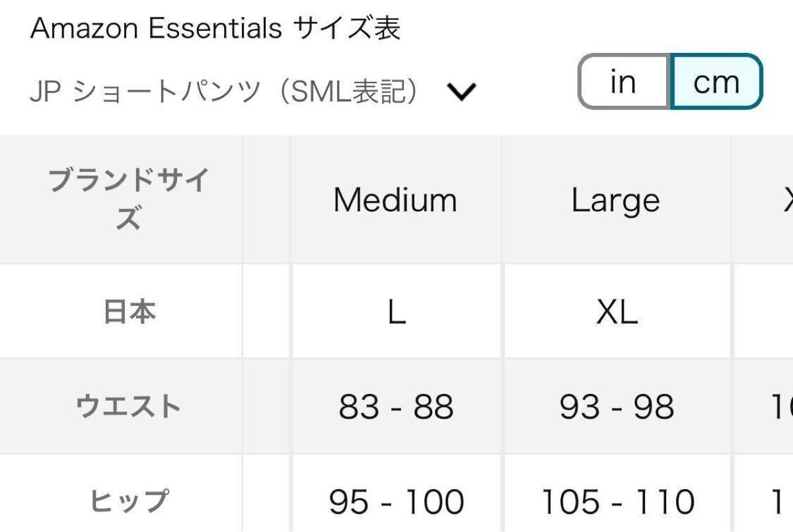Click the Japan size XL cell
Screen dimensions: 793x532
617,313
